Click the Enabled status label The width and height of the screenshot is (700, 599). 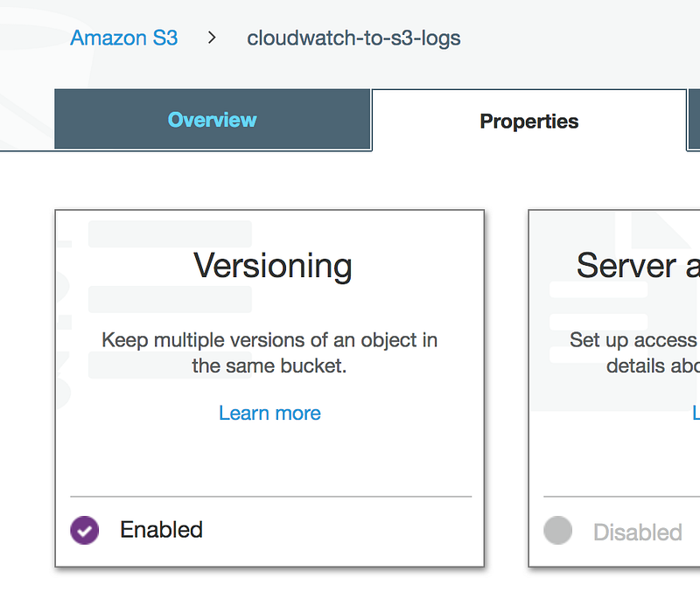161,530
